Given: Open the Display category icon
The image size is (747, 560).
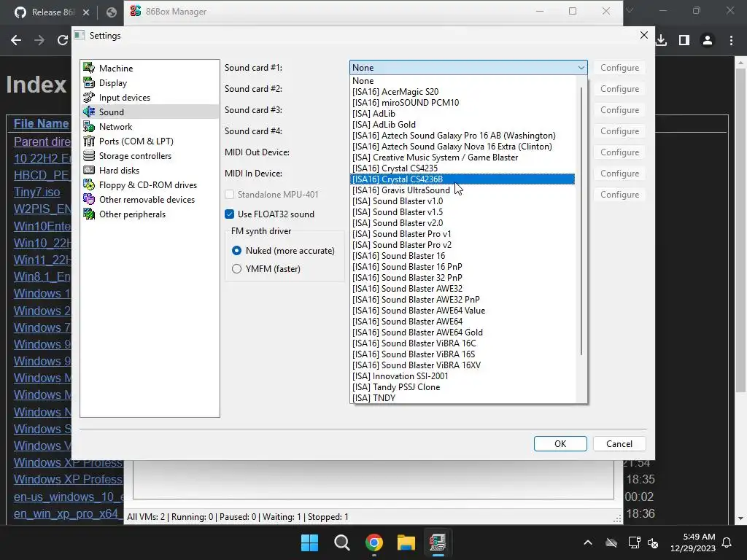Looking at the screenshot, I should tap(88, 83).
